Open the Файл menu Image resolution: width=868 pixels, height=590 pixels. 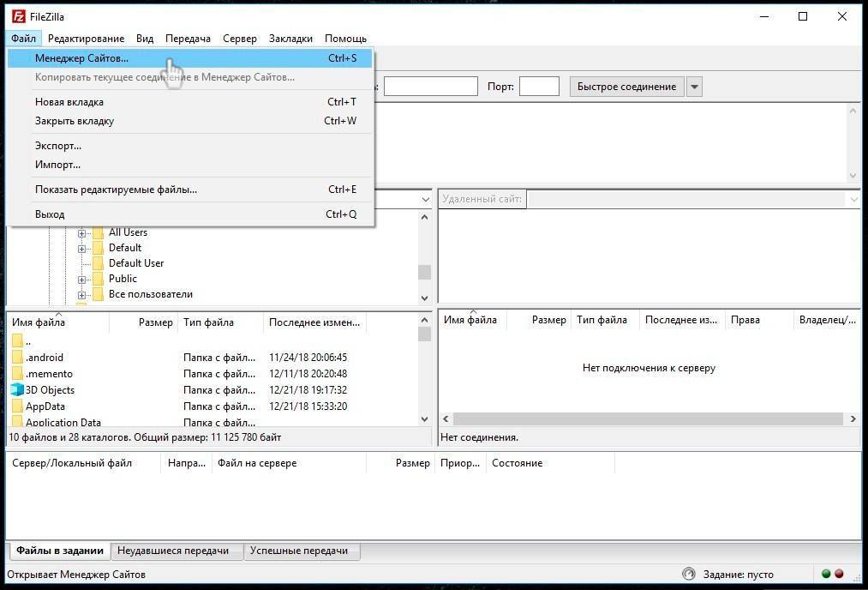click(23, 39)
